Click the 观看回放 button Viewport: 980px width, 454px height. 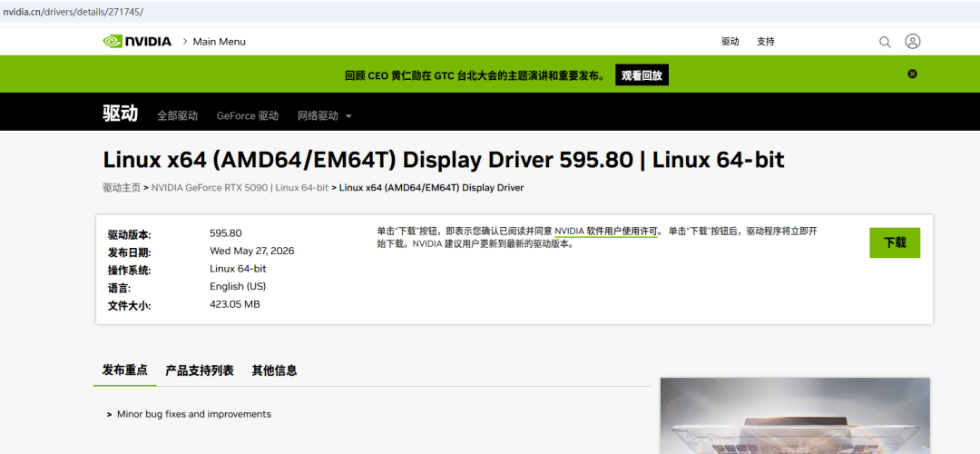click(642, 75)
